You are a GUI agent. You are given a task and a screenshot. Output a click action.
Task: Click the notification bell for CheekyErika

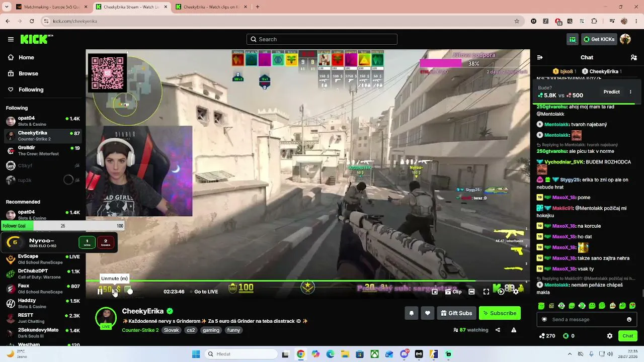click(411, 313)
